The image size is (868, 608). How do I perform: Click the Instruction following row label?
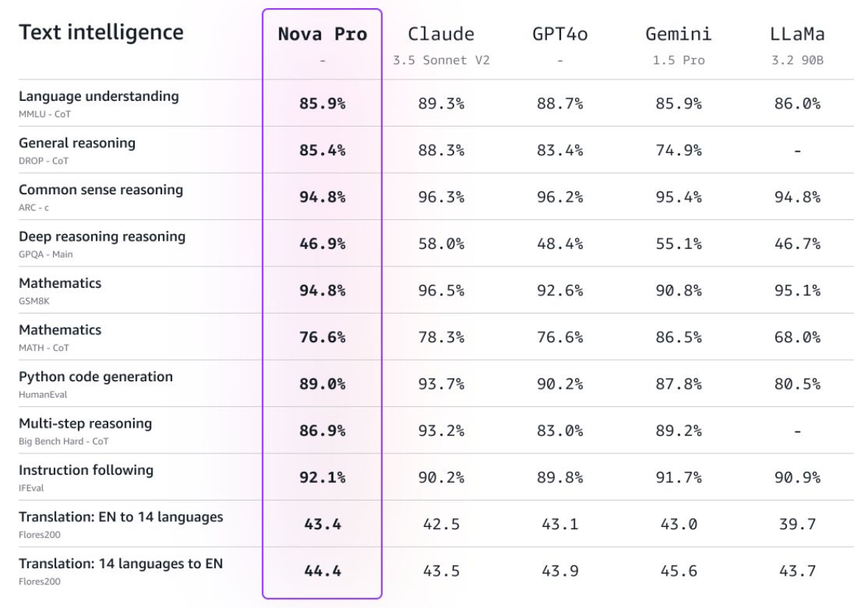pyautogui.click(x=86, y=470)
